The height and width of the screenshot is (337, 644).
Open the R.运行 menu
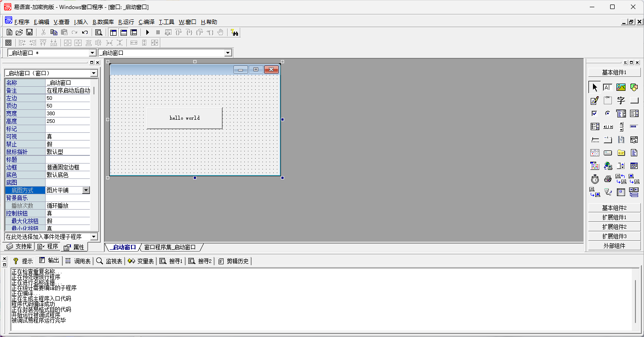(126, 22)
